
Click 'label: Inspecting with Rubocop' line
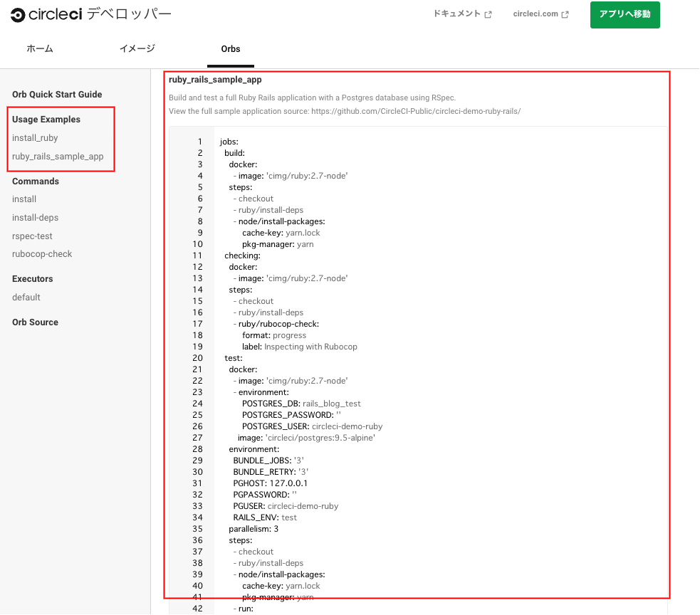pyautogui.click(x=300, y=347)
